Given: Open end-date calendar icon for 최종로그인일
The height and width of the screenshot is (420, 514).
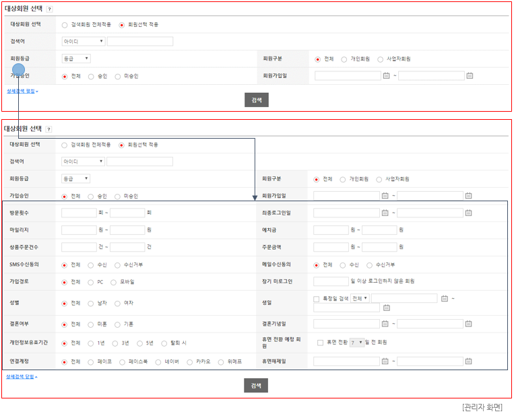Looking at the screenshot, I should click(x=468, y=213).
